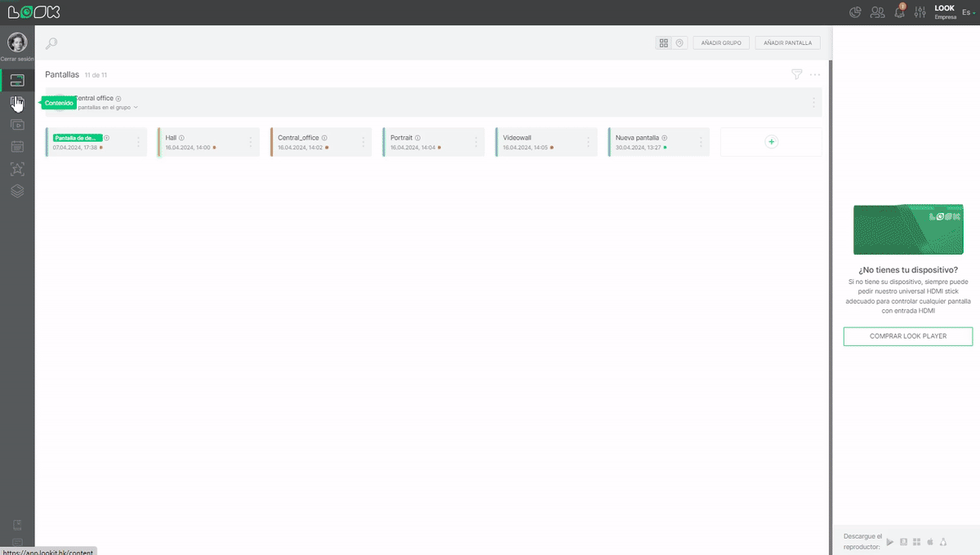Click the LOOK player device image
This screenshot has width=980, height=555.
tap(908, 229)
